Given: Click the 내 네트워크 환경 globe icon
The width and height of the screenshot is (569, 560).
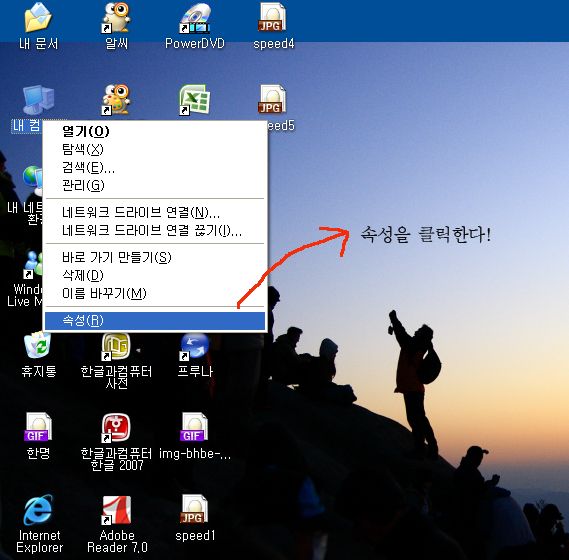Looking at the screenshot, I should pos(33,180).
